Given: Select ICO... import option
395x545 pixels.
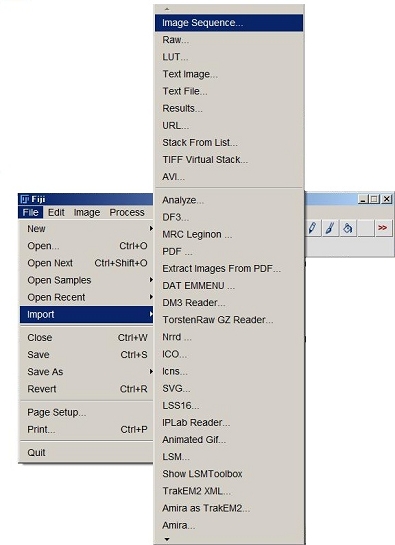Looking at the screenshot, I should 229,354.
